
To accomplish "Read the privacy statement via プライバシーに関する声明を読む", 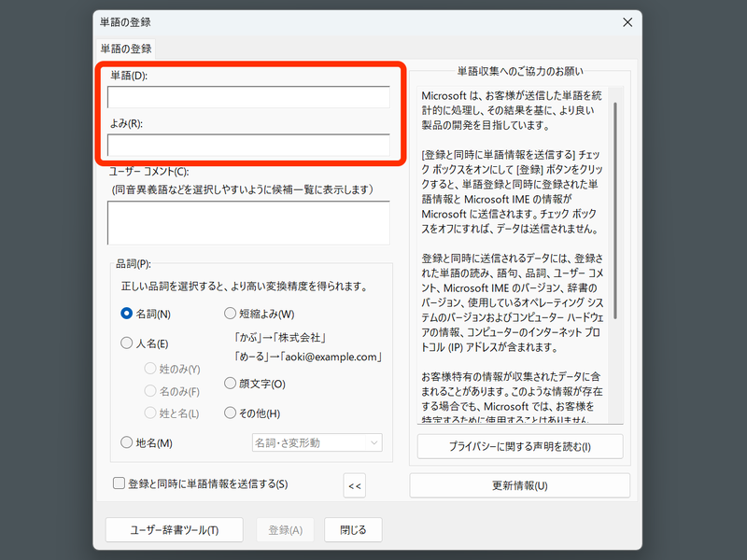I will click(520, 446).
